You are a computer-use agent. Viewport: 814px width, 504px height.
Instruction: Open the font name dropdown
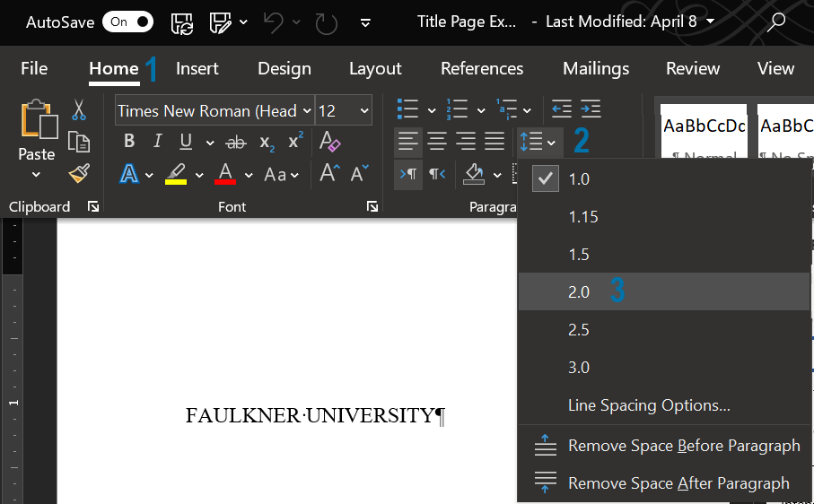click(x=307, y=111)
